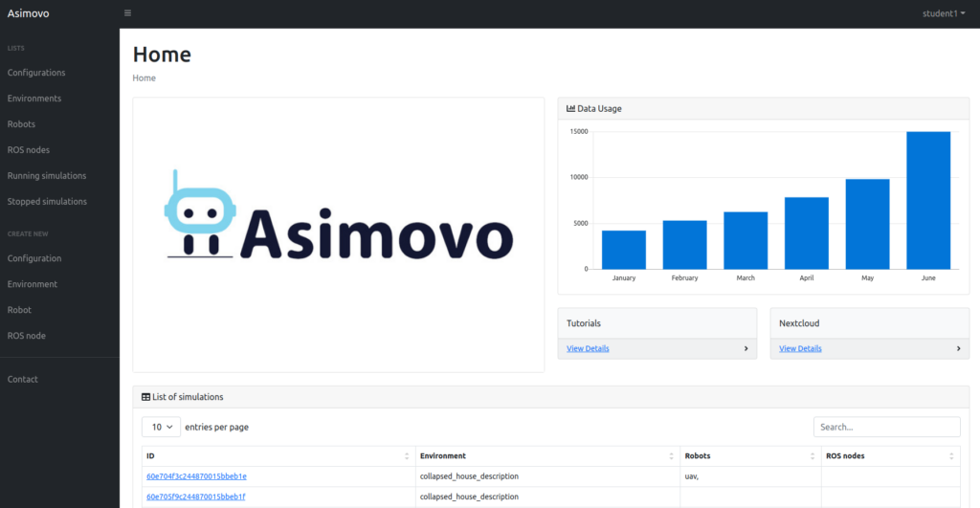Create a new Configuration from sidebar

[x=34, y=258]
